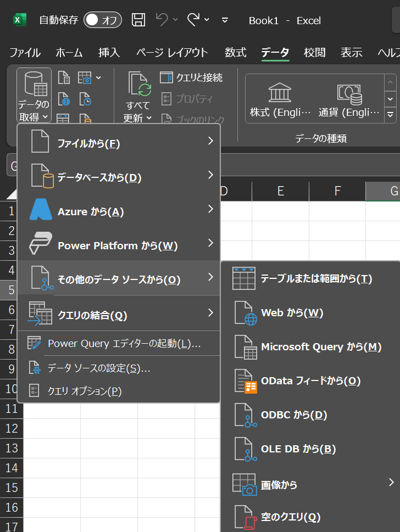Open the Azure から(A) submenu

[119, 209]
